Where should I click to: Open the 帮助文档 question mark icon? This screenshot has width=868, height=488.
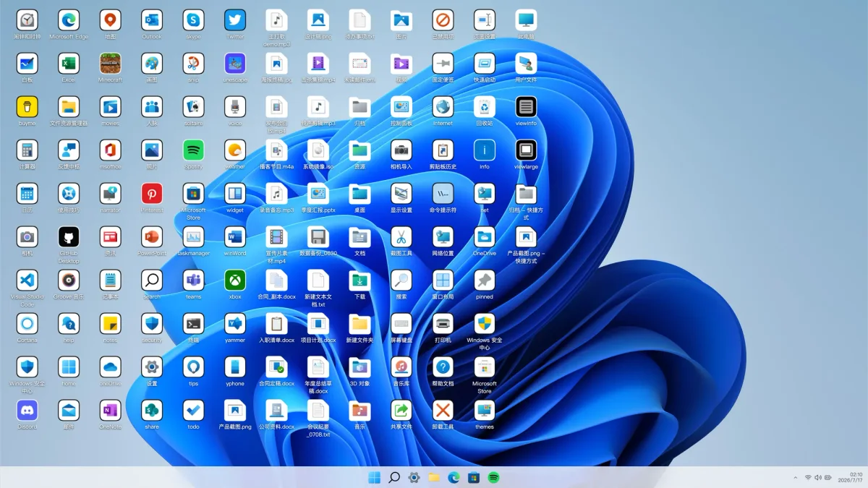pyautogui.click(x=443, y=367)
